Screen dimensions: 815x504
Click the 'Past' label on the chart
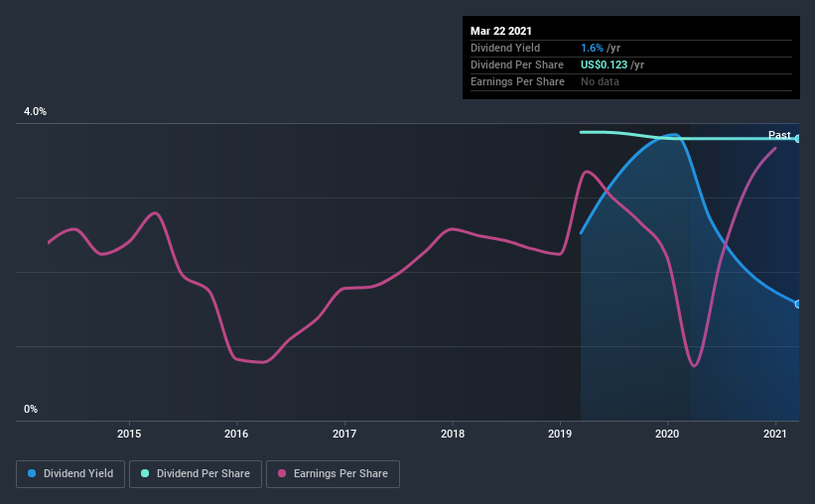point(779,135)
